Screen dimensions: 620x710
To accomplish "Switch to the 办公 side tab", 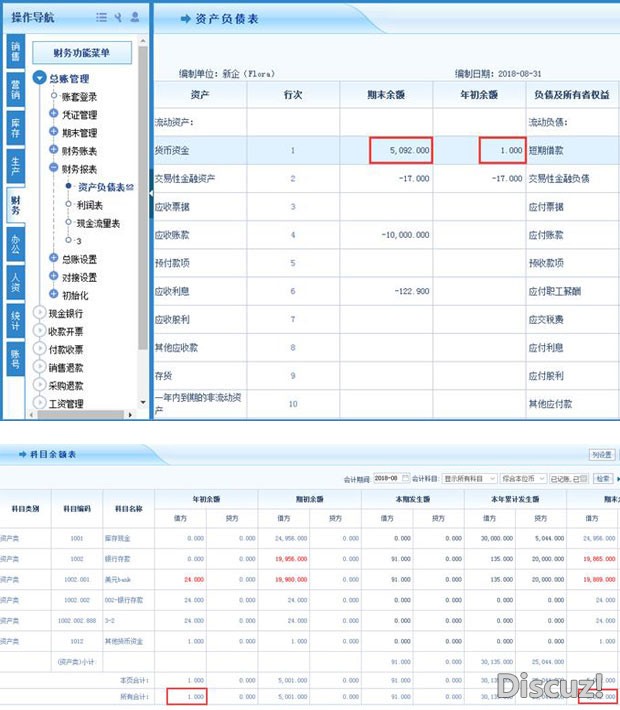I will [15, 244].
